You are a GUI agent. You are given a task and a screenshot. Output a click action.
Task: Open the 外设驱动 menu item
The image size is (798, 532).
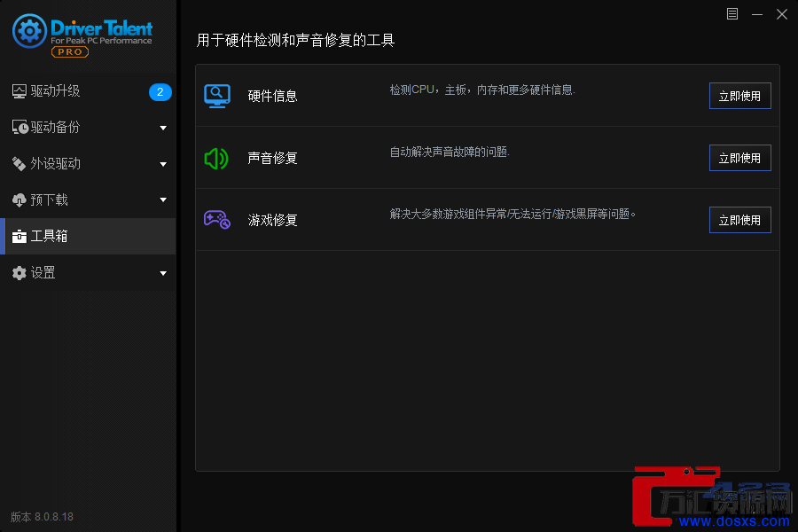(88, 163)
